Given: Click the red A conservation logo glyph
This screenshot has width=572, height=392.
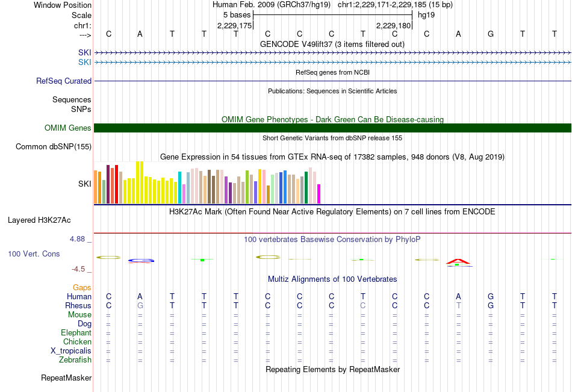Looking at the screenshot, I should click(x=458, y=261).
